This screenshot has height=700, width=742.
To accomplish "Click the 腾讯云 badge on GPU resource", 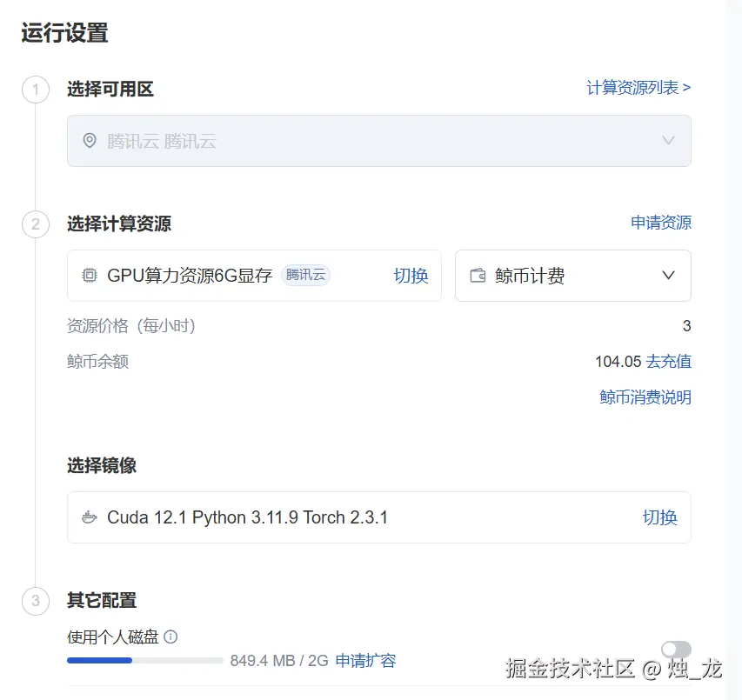I will (x=305, y=276).
